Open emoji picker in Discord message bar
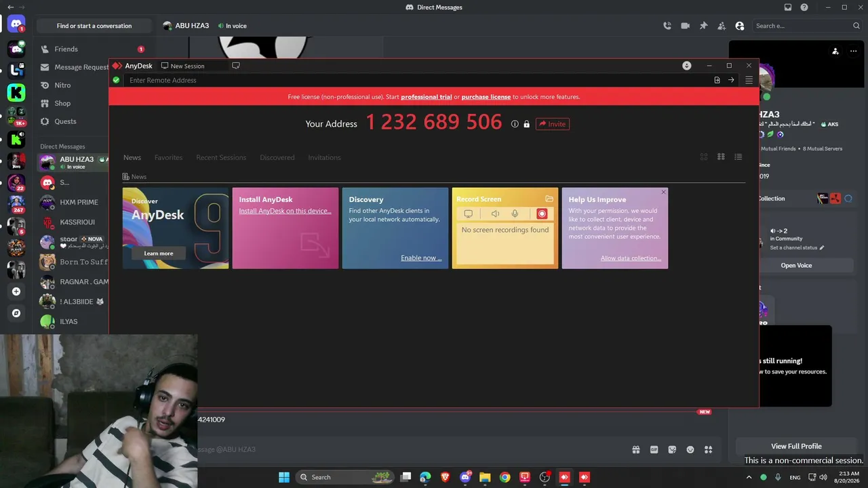 pyautogui.click(x=690, y=449)
